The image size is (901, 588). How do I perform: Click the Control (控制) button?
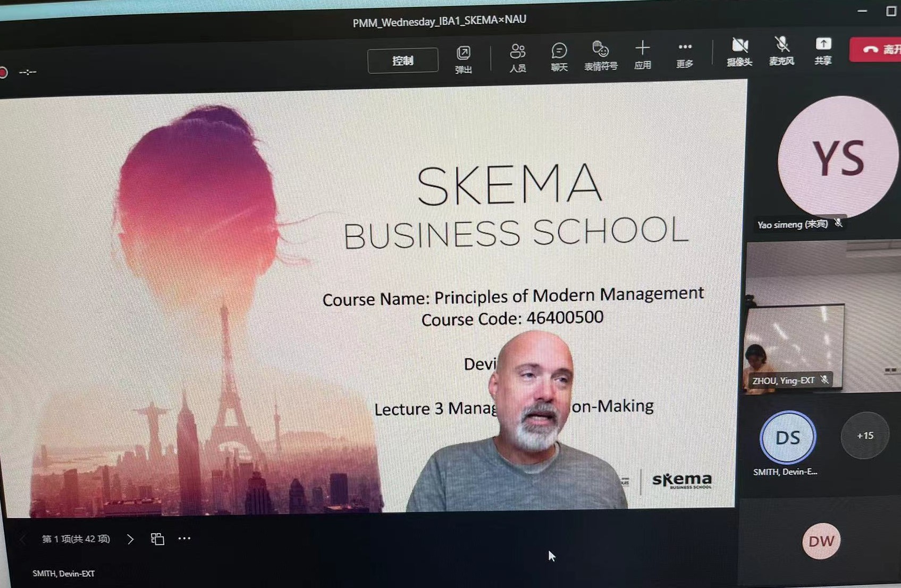[x=402, y=61]
